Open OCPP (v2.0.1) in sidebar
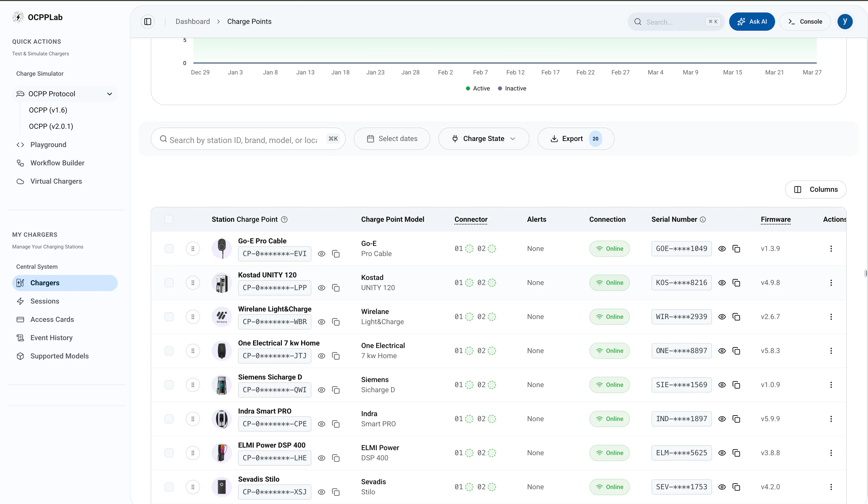This screenshot has width=868, height=504. tap(51, 126)
